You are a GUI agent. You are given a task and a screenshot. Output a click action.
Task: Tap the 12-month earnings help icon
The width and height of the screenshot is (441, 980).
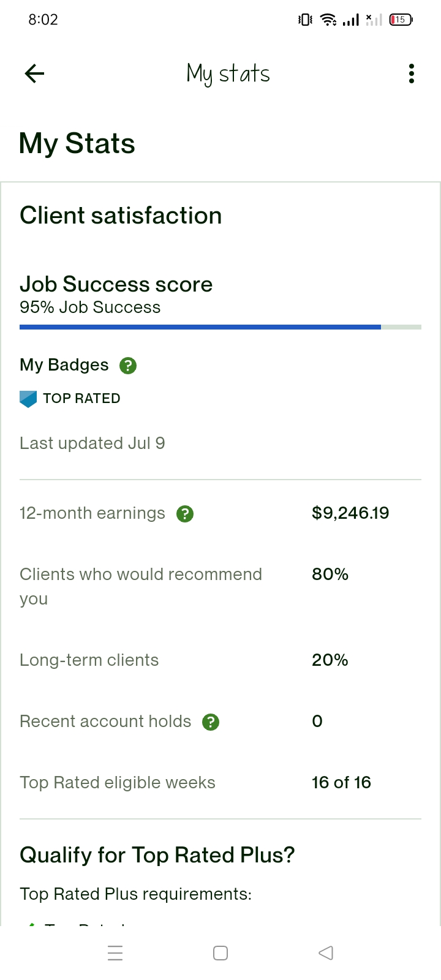185,514
